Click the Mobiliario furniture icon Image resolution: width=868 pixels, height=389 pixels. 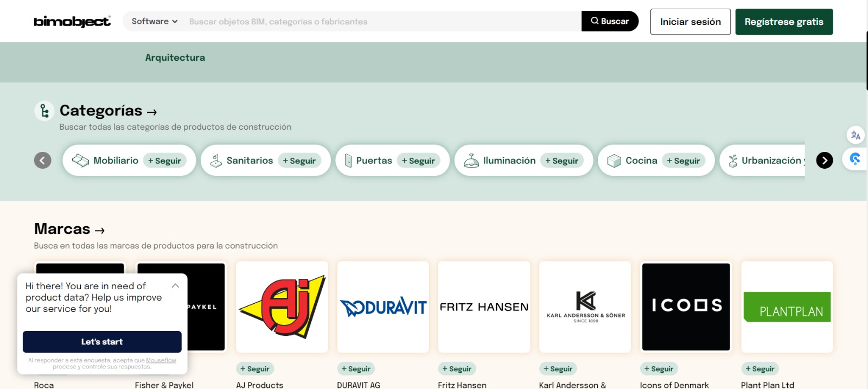(x=80, y=161)
